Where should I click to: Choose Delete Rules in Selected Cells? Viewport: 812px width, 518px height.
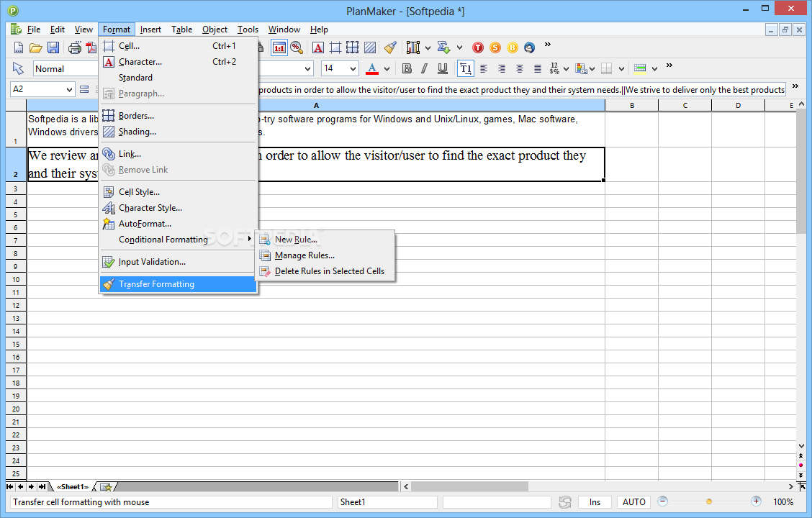(x=325, y=271)
